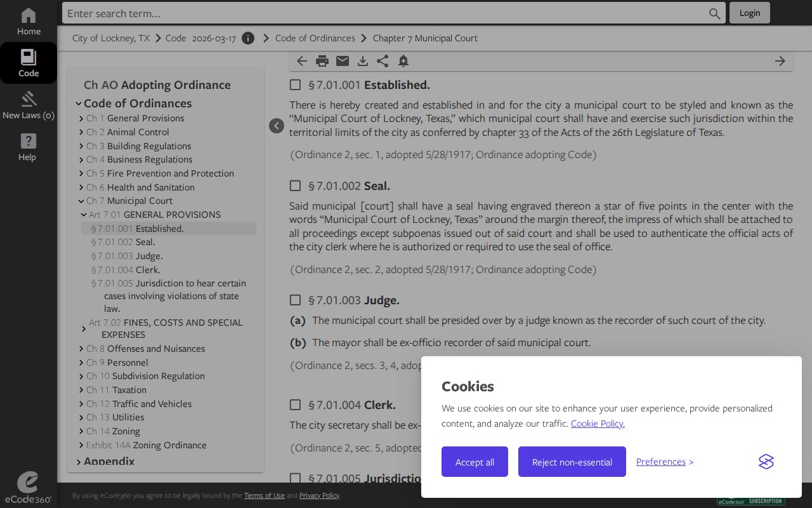Open the Terms of Use link

[x=265, y=495]
